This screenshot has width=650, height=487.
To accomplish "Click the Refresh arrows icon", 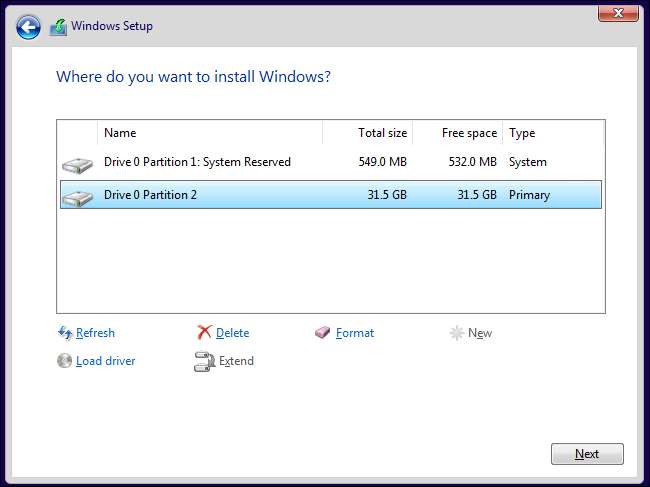I will [65, 333].
